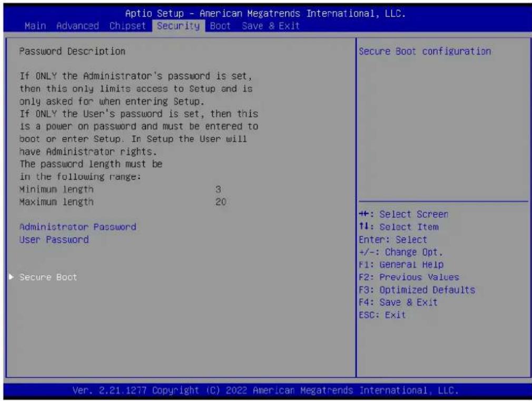Screen dimensions: 532x401
Task: Go to the Chipset tab
Action: pos(127,26)
